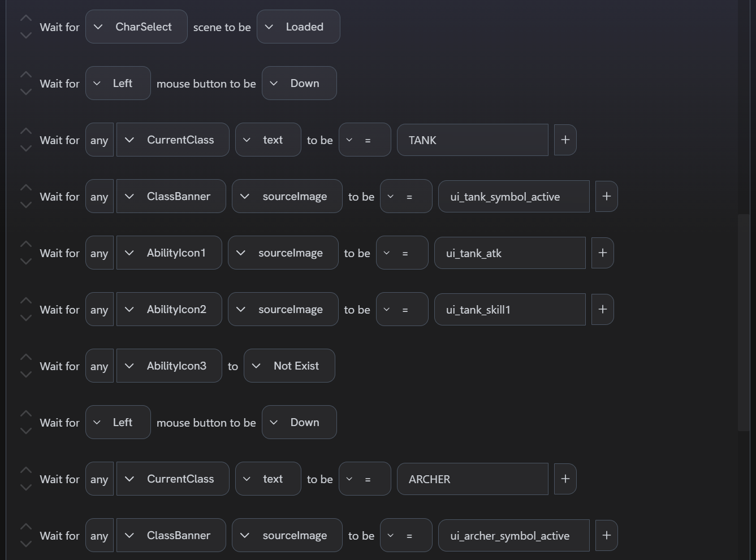Image resolution: width=756 pixels, height=560 pixels.
Task: Open ClassBanner dropdown in ui_tank_symbol_active row
Action: coord(171,196)
